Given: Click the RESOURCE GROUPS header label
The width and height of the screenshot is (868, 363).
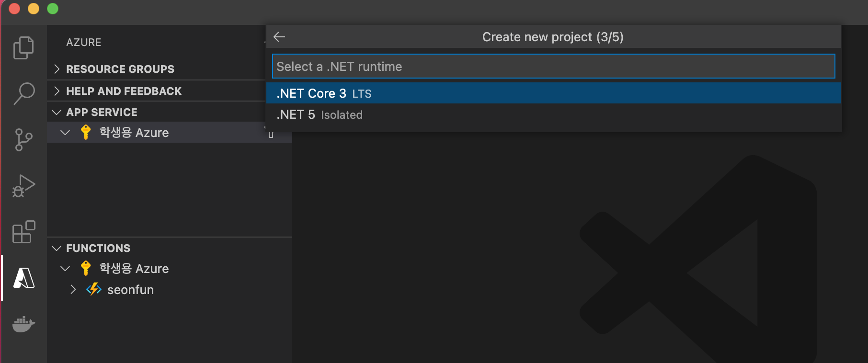Looking at the screenshot, I should pos(120,69).
